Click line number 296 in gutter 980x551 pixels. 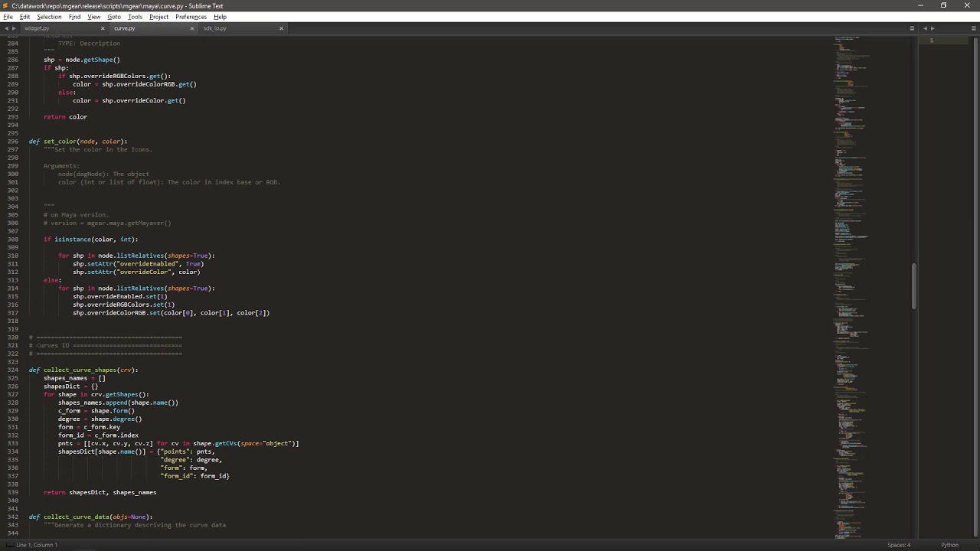pyautogui.click(x=13, y=142)
